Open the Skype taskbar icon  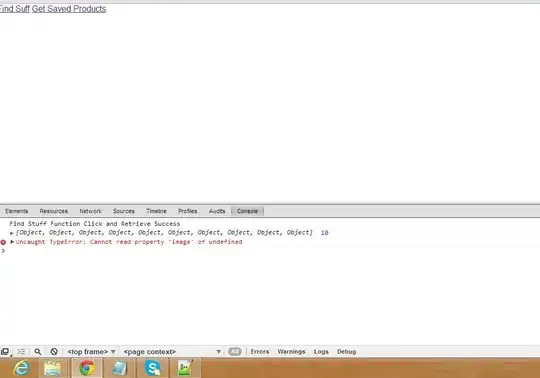[x=153, y=368]
